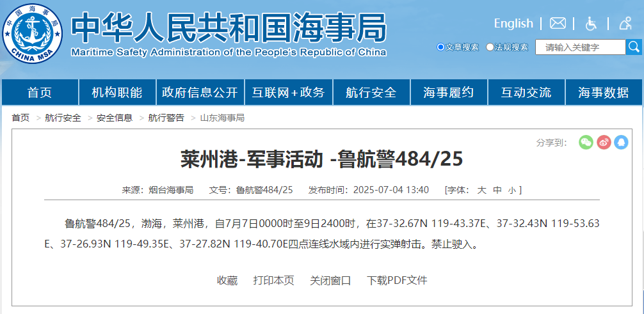Share article to Weibo
The height and width of the screenshot is (314, 644).
tap(604, 143)
